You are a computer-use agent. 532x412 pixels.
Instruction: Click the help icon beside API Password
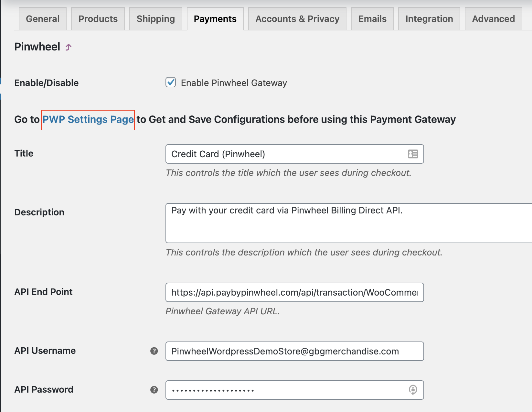[154, 390]
